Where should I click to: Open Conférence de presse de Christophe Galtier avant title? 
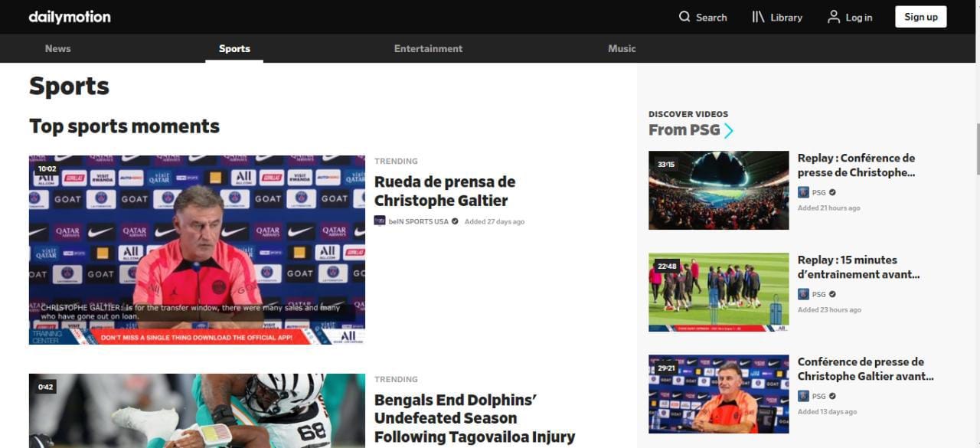click(x=865, y=369)
